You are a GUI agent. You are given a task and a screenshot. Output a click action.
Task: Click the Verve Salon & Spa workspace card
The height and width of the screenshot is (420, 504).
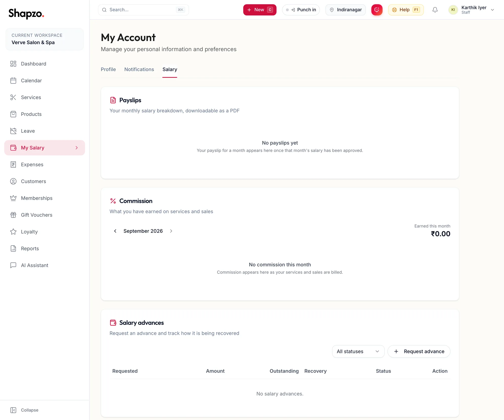coord(45,39)
